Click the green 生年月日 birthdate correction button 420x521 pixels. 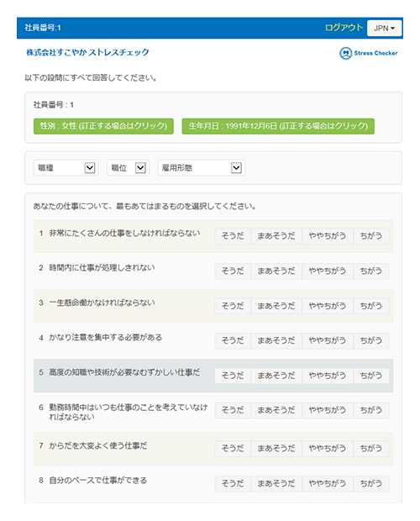tap(278, 126)
